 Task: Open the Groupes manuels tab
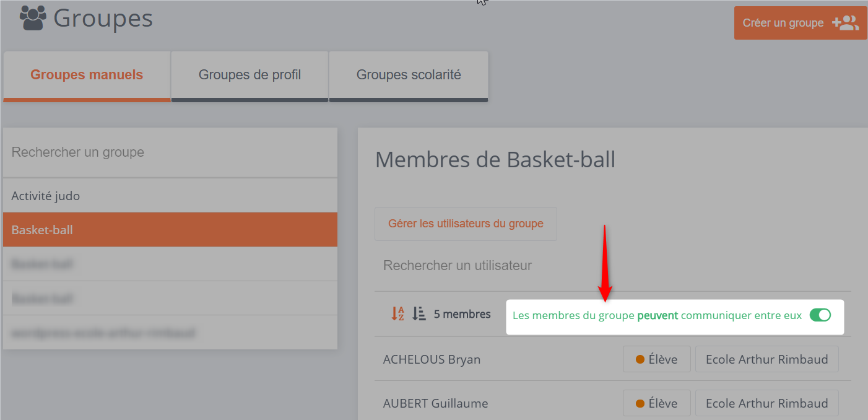coord(87,76)
